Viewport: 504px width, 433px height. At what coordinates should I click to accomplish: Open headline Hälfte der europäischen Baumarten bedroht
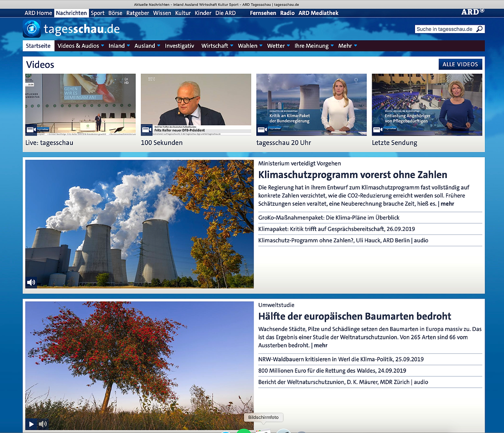click(x=355, y=316)
